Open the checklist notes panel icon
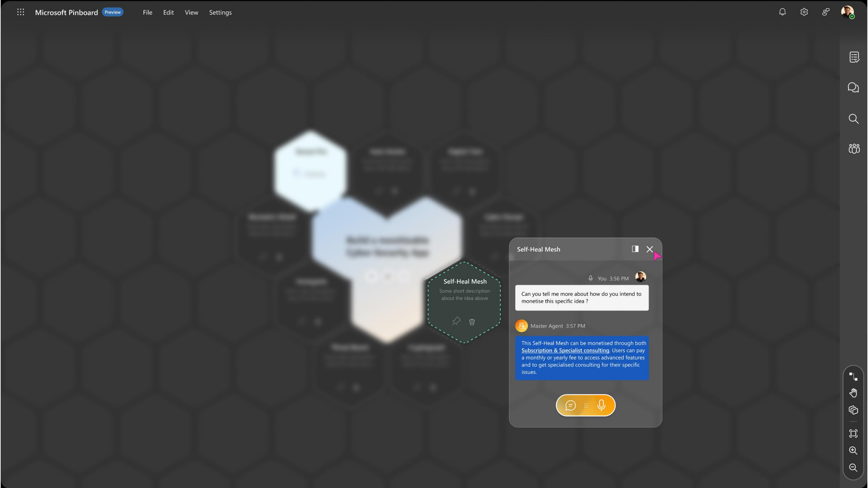This screenshot has width=868, height=488. click(x=854, y=57)
